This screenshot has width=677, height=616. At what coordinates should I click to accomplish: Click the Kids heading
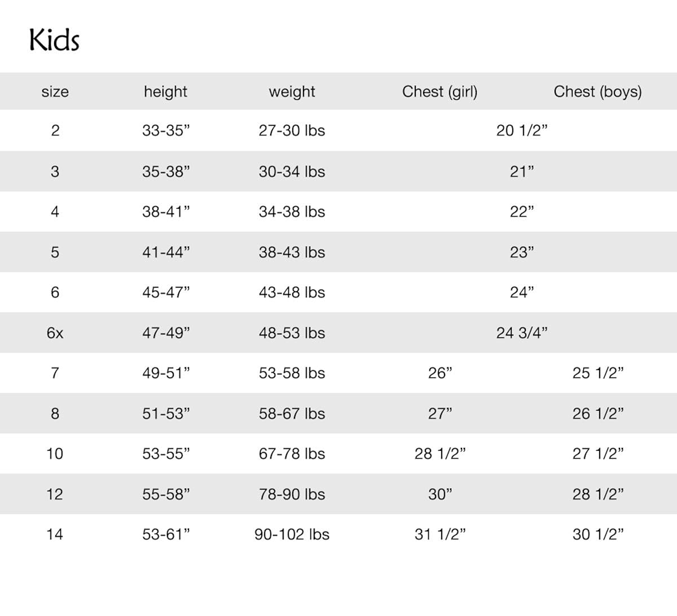[x=54, y=41]
